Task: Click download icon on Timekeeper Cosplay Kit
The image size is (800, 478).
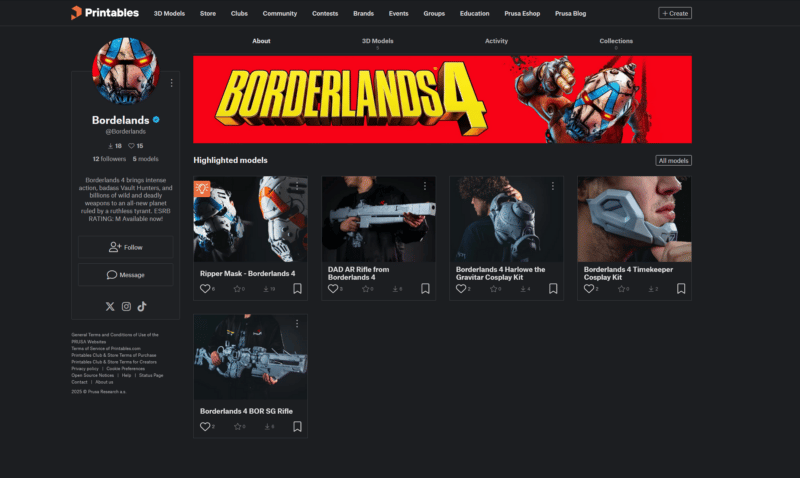Action: click(x=651, y=289)
